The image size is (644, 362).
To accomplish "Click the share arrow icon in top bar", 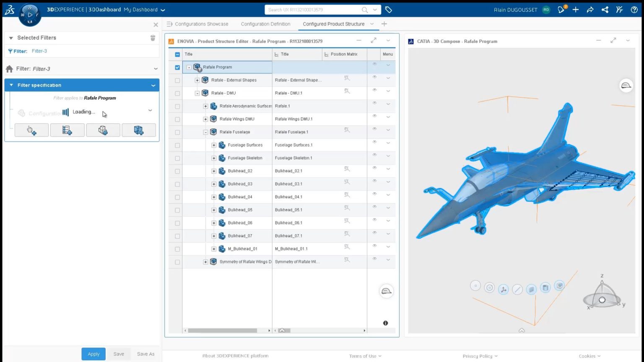I will pyautogui.click(x=590, y=10).
